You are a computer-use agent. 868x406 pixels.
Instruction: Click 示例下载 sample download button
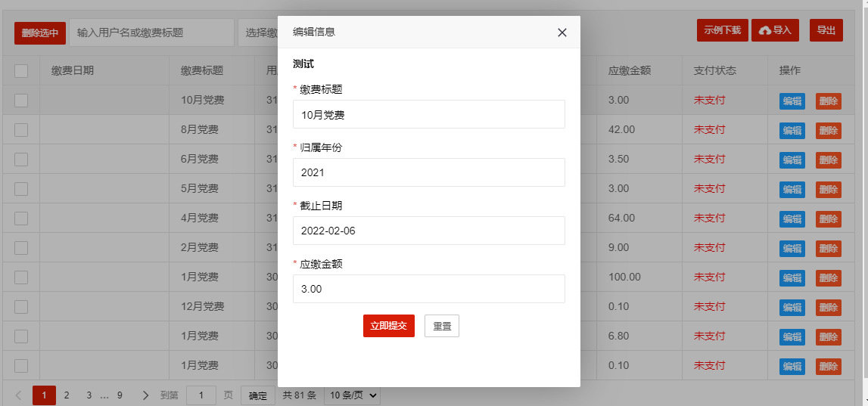point(722,30)
